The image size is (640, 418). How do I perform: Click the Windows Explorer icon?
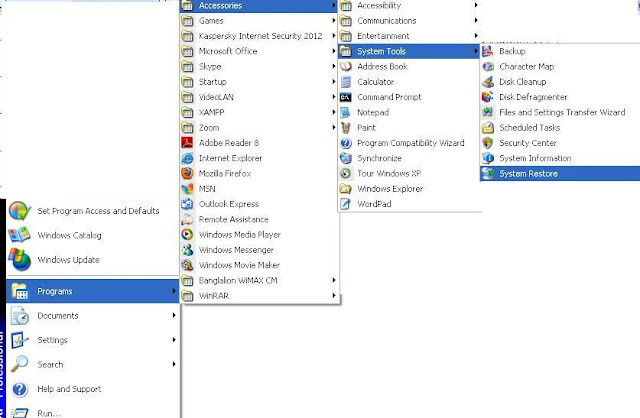[346, 189]
